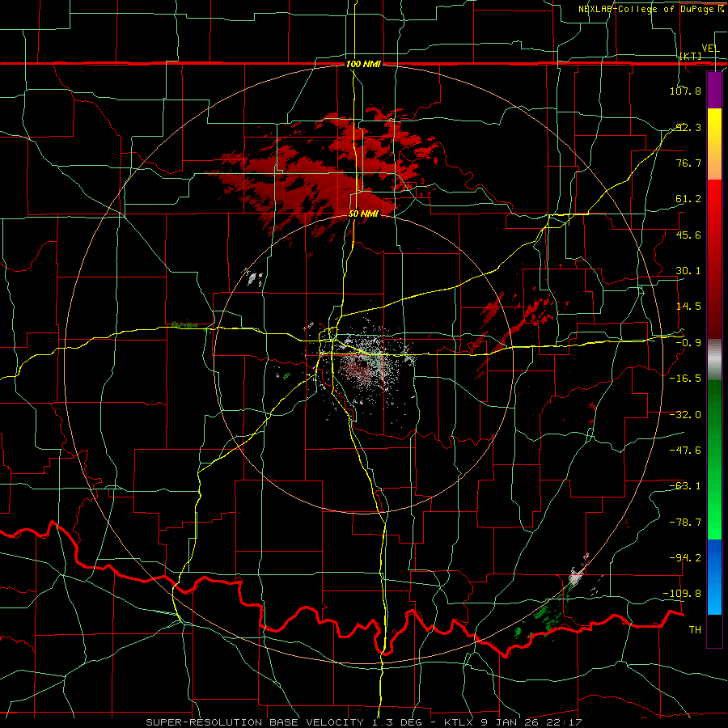
Task: Click the TH legend label
Action: pos(695,630)
